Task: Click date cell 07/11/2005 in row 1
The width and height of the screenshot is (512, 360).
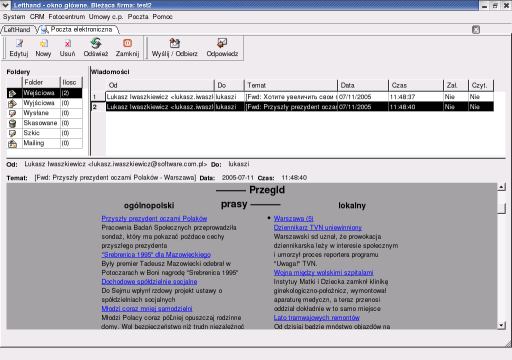Action: (363, 97)
